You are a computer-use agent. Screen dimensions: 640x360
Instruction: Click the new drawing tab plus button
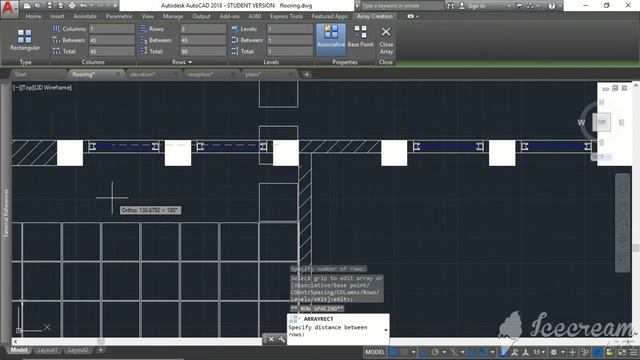(x=307, y=74)
